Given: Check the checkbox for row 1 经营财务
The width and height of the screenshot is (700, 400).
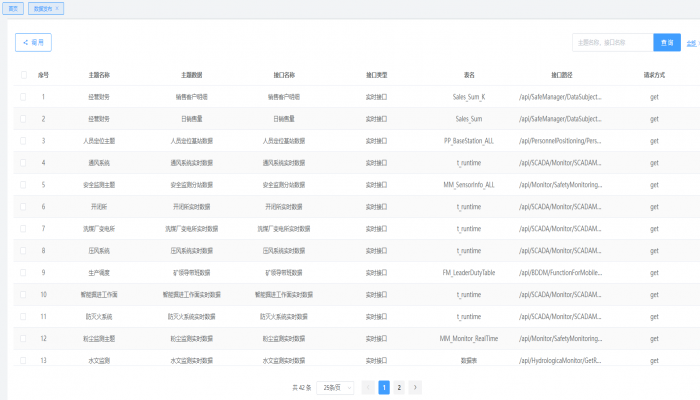Looking at the screenshot, I should tap(24, 97).
